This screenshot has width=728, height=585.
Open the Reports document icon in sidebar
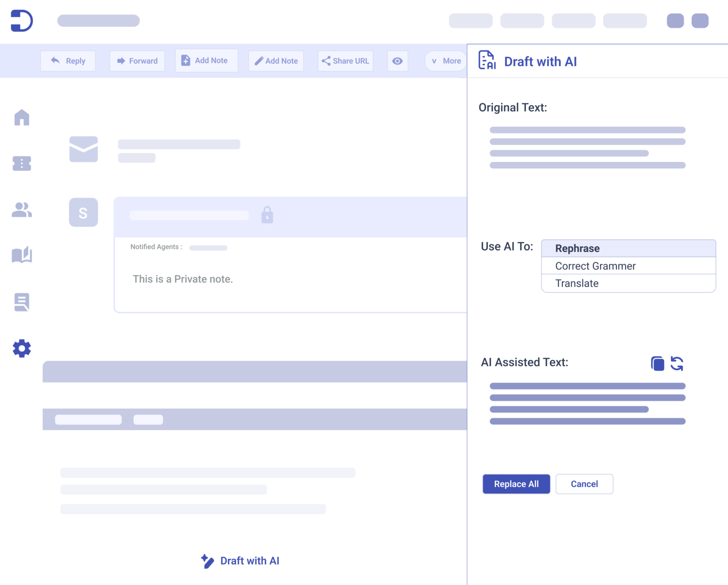coord(22,302)
